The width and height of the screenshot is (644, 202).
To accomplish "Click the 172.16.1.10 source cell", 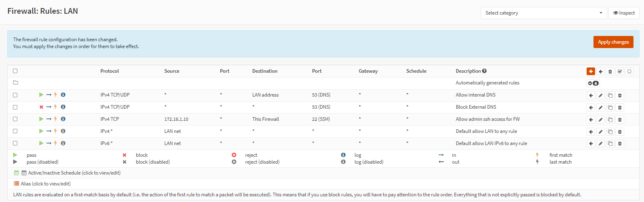I will pyautogui.click(x=176, y=119).
